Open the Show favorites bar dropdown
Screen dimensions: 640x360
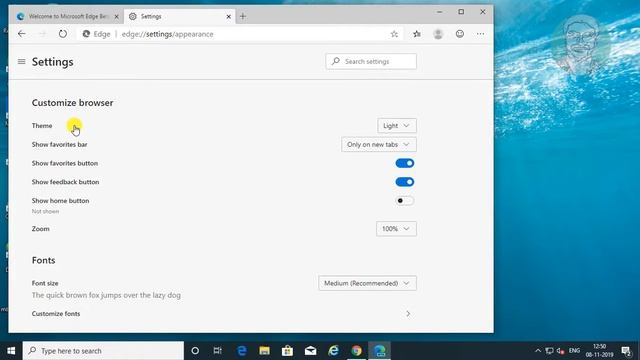(379, 144)
